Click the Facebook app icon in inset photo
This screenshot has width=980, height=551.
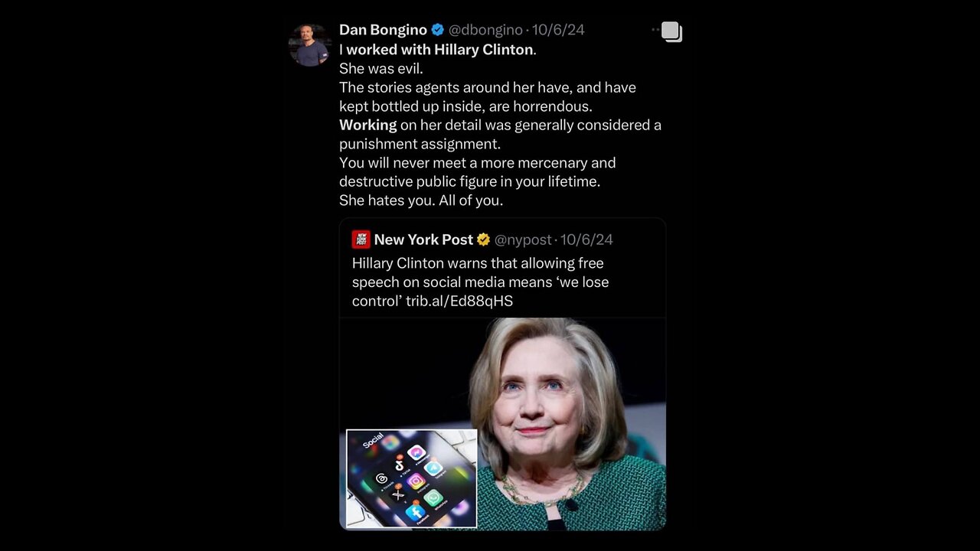coord(415,512)
